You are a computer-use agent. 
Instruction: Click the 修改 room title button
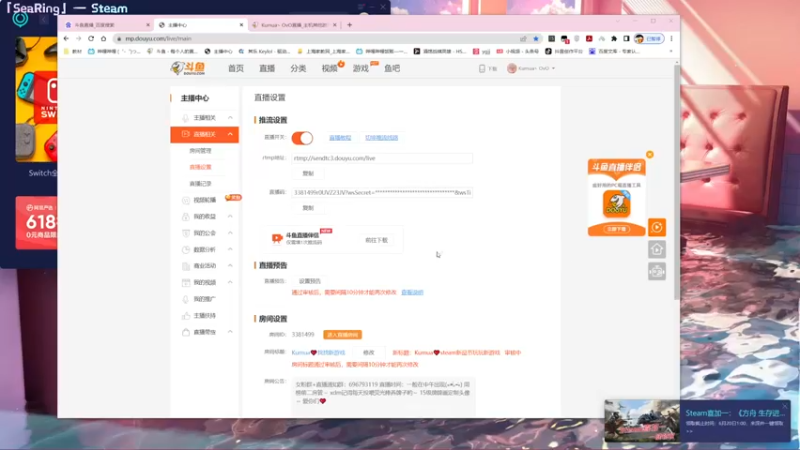pyautogui.click(x=369, y=353)
